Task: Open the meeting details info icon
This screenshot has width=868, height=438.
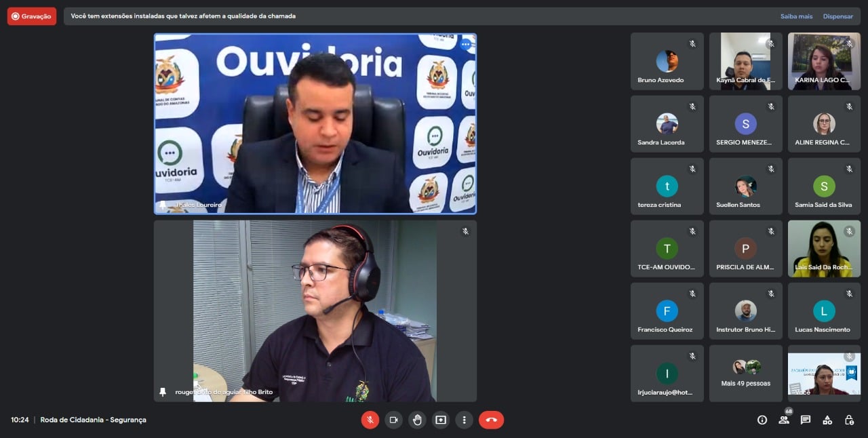Action: click(762, 420)
